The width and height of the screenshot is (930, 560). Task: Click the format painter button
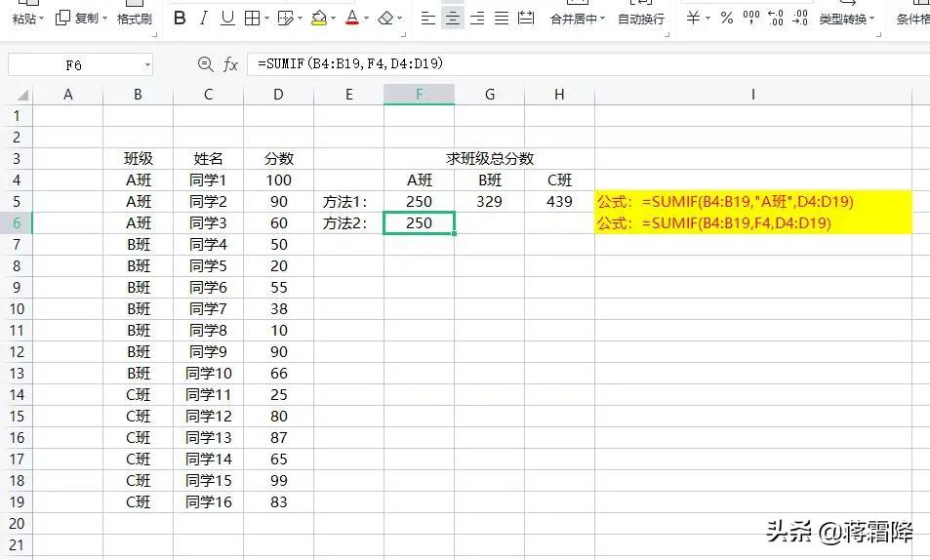pyautogui.click(x=135, y=19)
